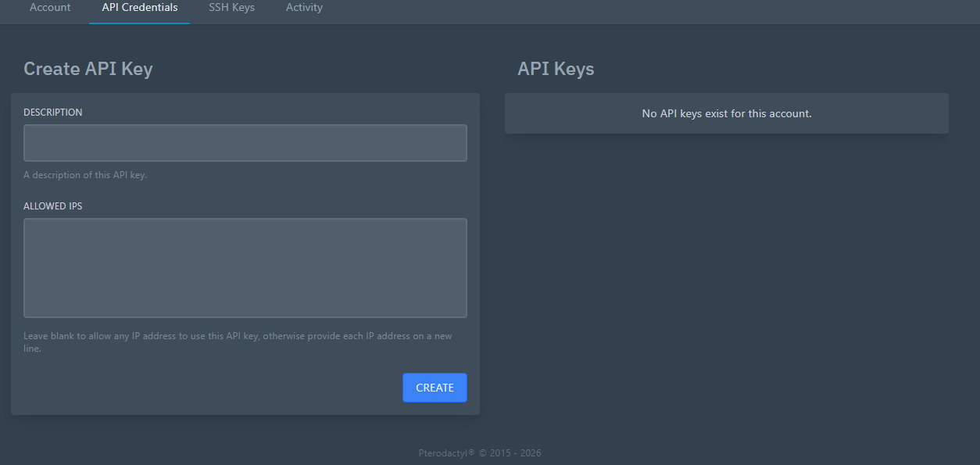Open the Pterodactyl footer link
Image resolution: width=980 pixels, height=465 pixels.
click(x=446, y=453)
